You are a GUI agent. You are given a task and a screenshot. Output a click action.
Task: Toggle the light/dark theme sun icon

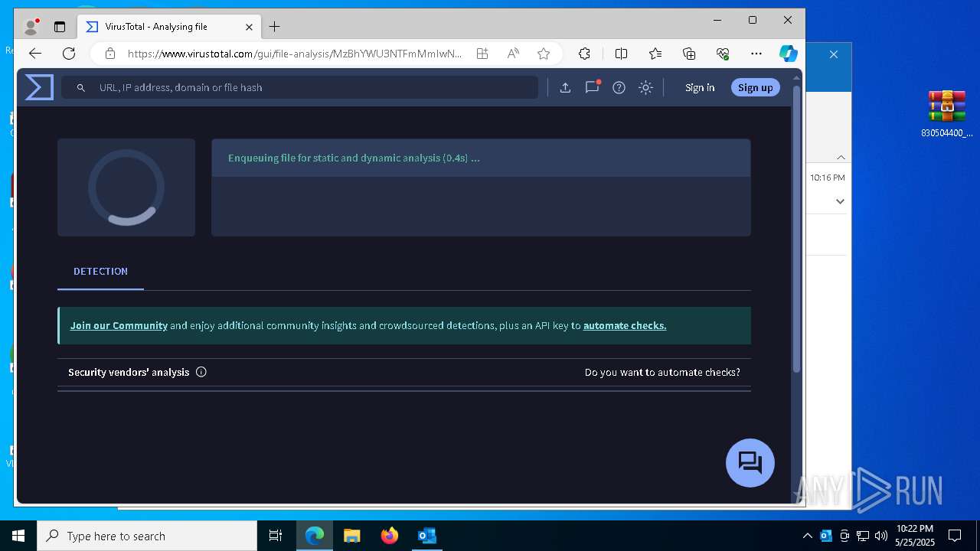point(645,87)
